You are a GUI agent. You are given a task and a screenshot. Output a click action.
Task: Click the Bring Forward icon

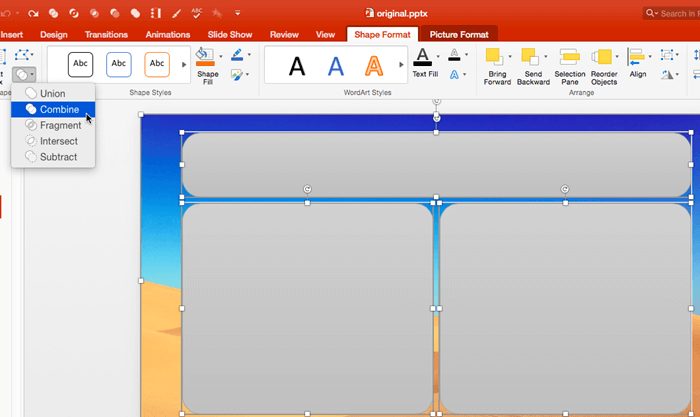[x=493, y=58]
